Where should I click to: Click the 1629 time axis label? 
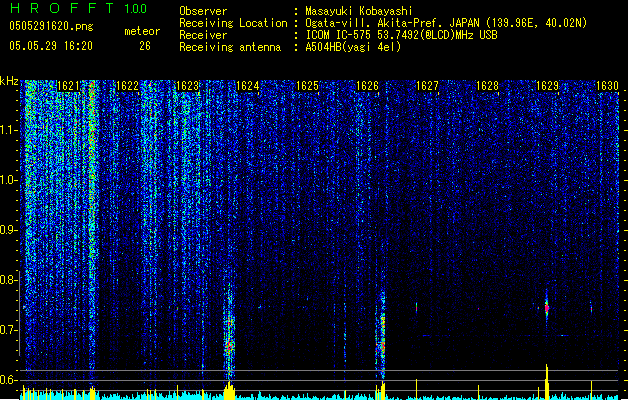547,86
